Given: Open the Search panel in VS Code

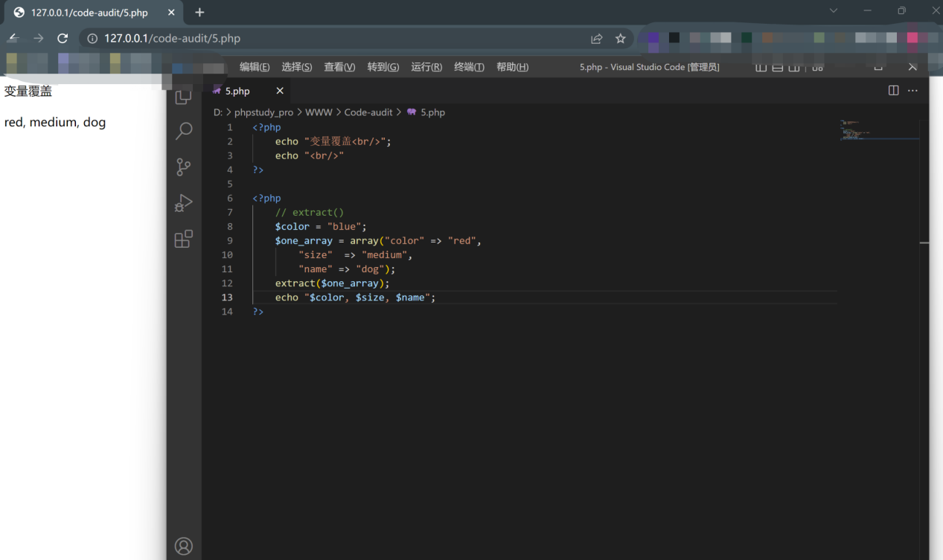Looking at the screenshot, I should tap(183, 132).
